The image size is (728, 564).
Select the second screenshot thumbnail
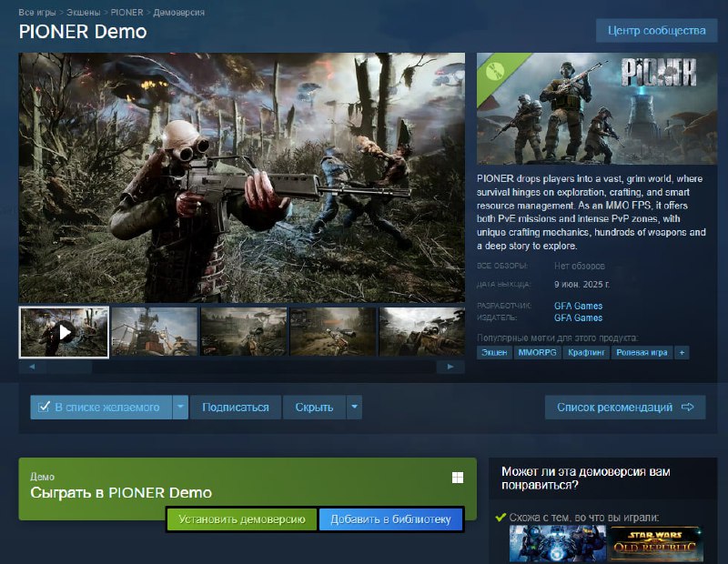[x=153, y=332]
